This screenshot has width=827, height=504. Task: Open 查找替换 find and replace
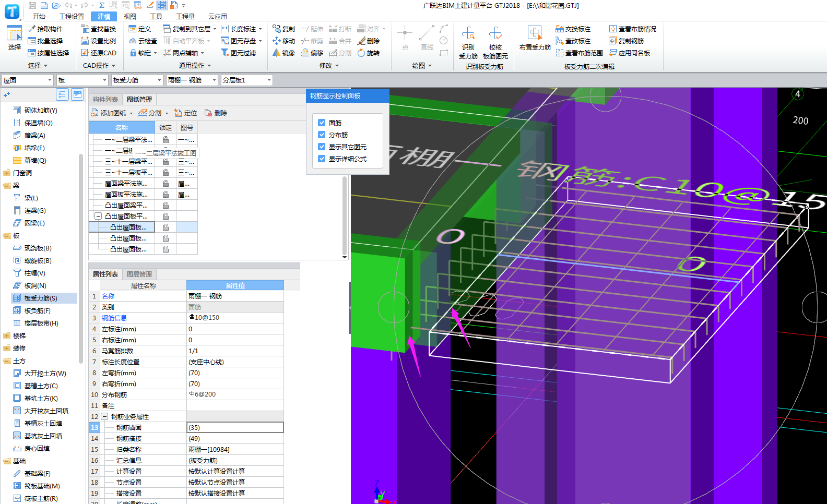pyautogui.click(x=99, y=29)
